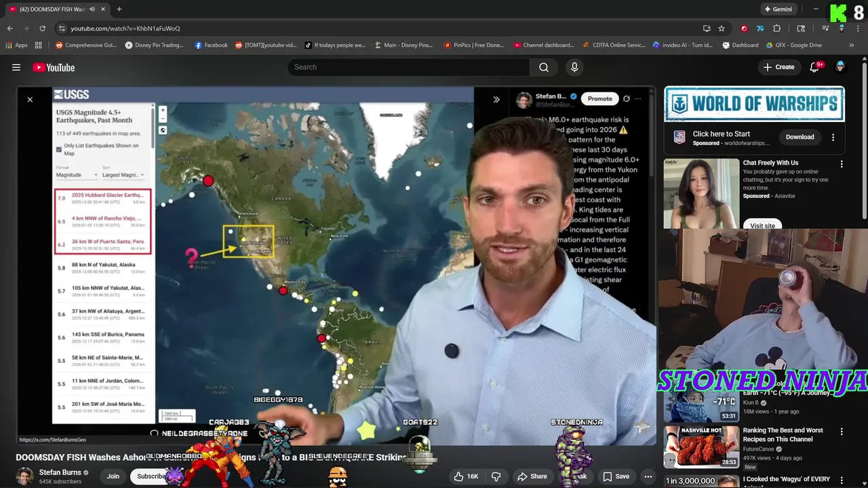Open the red extension icon in toolbar
This screenshot has width=868, height=488.
coord(744,28)
